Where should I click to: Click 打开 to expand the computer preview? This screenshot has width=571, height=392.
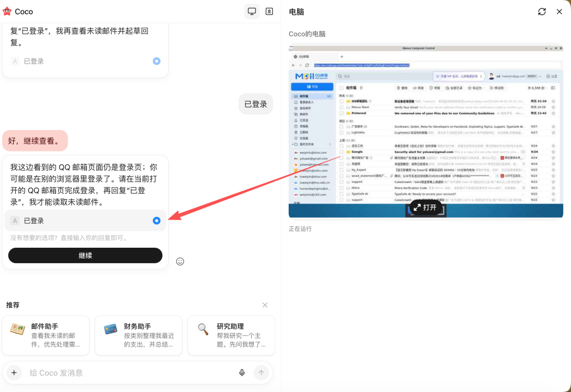[425, 208]
